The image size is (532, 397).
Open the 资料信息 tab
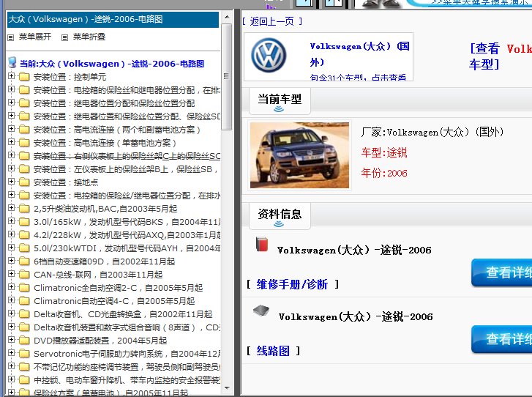tap(280, 215)
